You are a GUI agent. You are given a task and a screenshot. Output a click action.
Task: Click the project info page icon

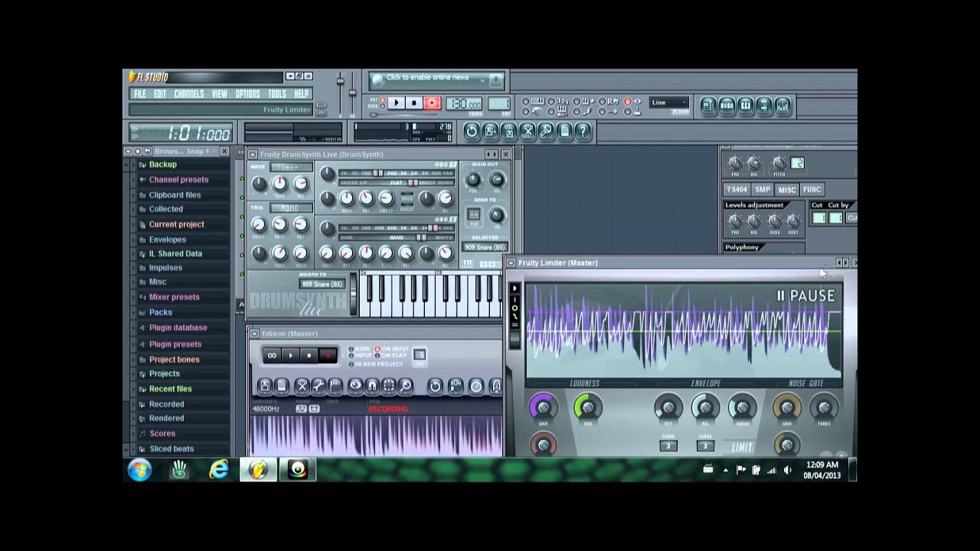(564, 131)
